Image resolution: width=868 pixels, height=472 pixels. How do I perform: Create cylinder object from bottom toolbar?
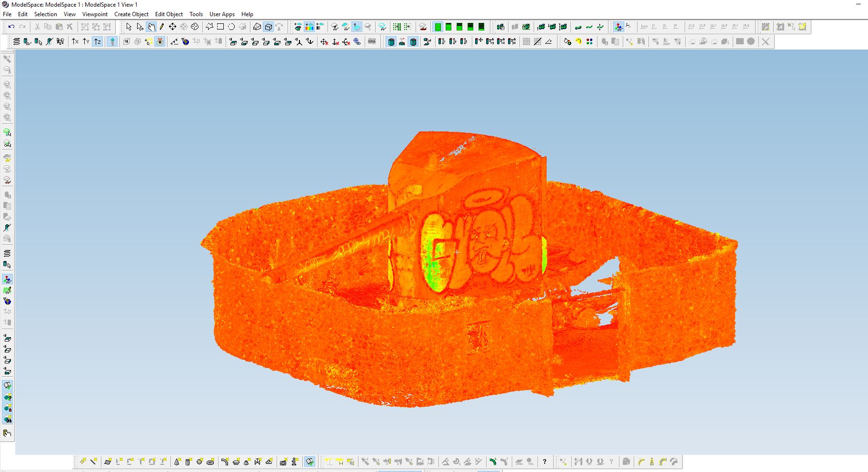[x=189, y=462]
